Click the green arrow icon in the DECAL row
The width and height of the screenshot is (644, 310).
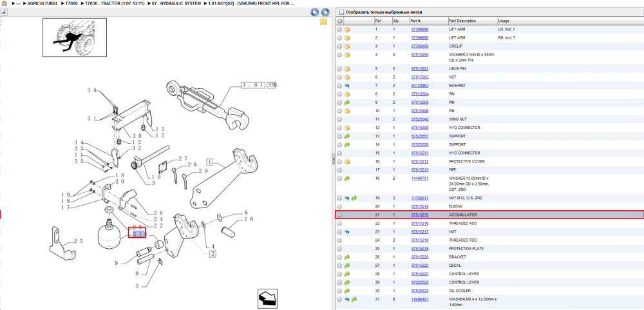(347, 266)
